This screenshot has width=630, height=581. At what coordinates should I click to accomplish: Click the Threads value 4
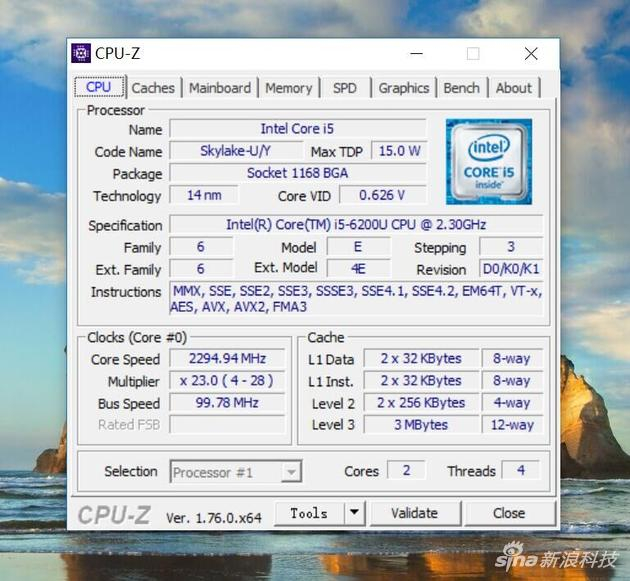click(x=521, y=470)
